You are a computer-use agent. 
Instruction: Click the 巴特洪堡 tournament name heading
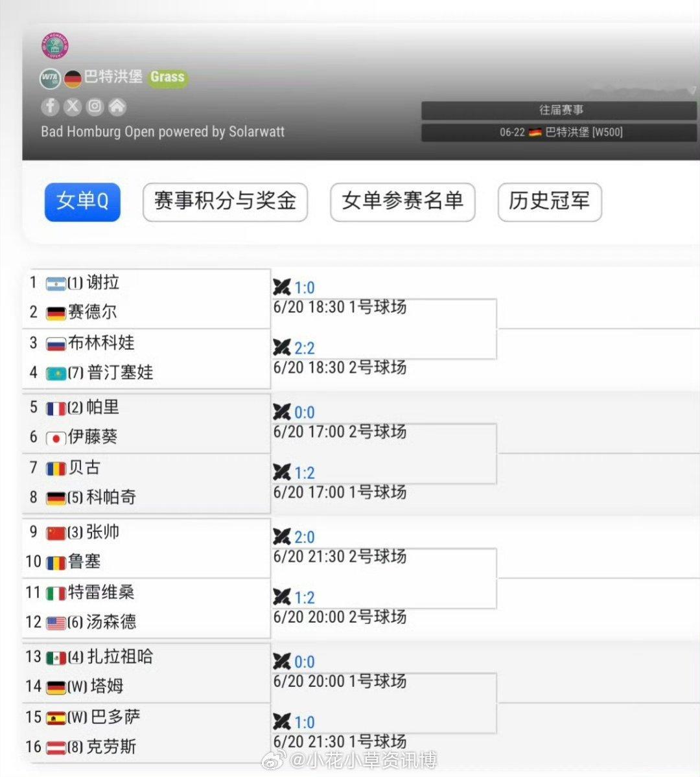pos(113,77)
